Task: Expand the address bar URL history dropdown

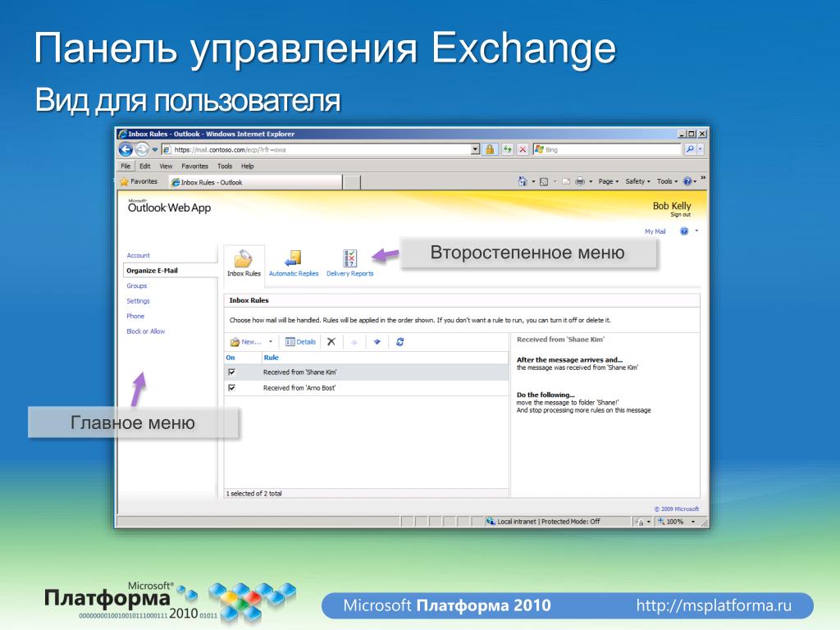Action: click(x=475, y=150)
